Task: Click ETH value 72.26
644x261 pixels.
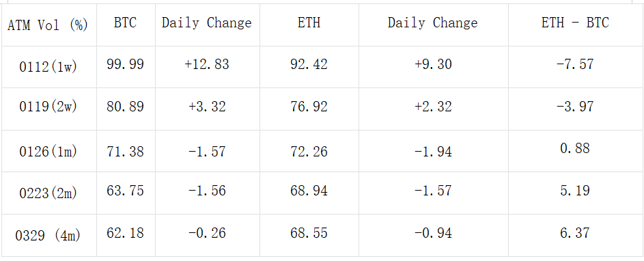Action: pyautogui.click(x=309, y=151)
